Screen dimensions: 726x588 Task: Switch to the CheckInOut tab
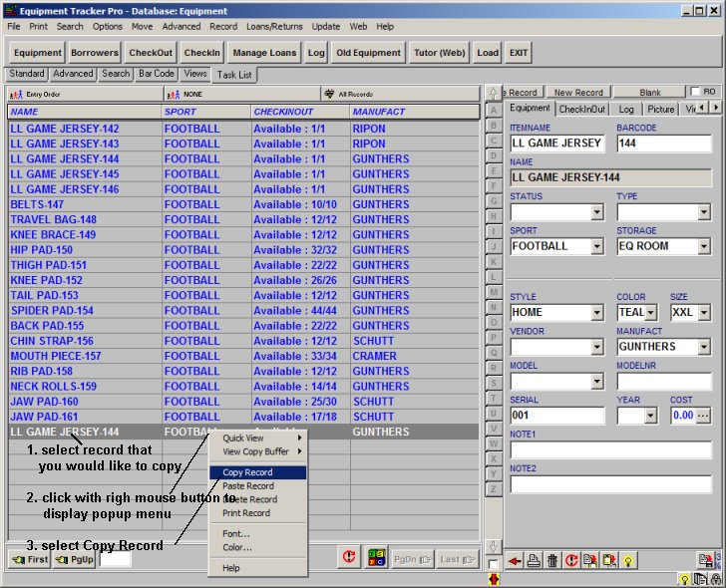[x=581, y=109]
